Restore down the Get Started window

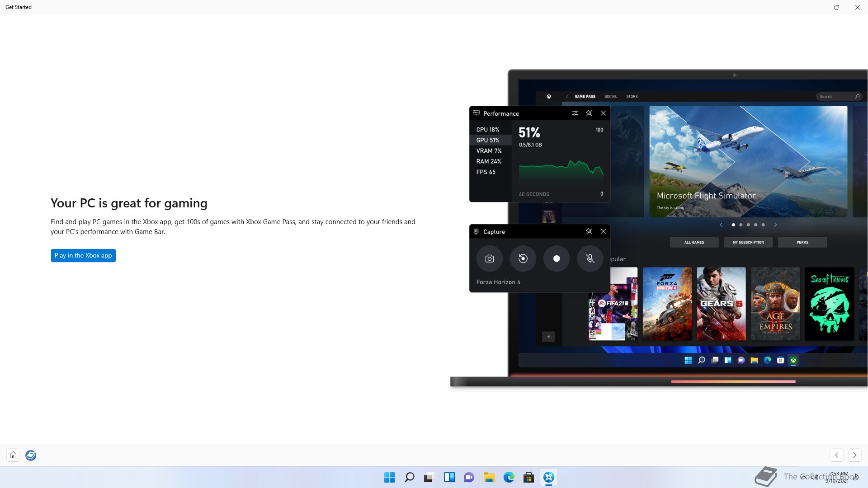coord(837,7)
